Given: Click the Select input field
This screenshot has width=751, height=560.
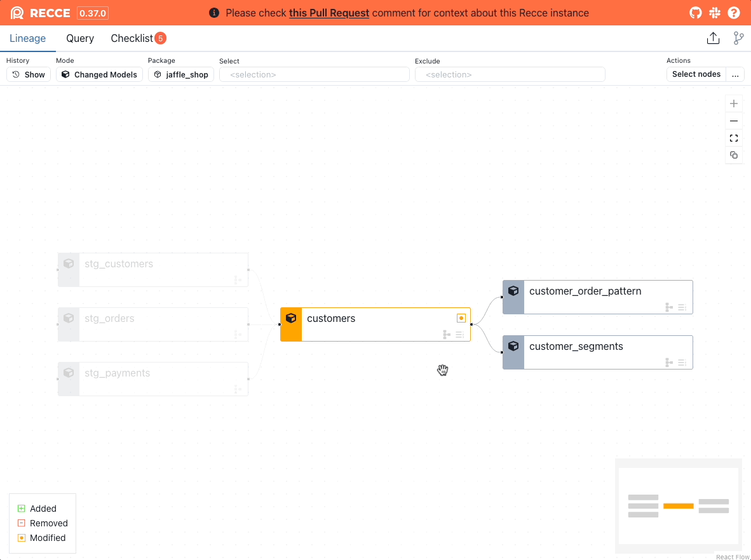Looking at the screenshot, I should tap(314, 74).
